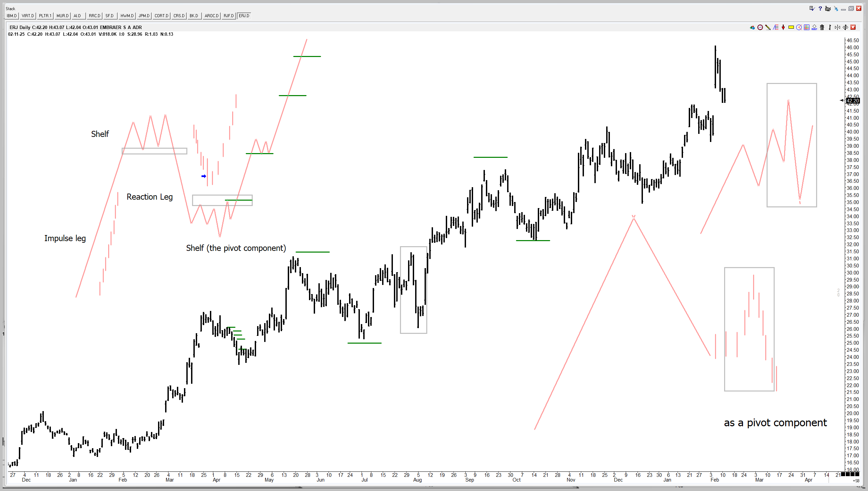868x491 pixels.
Task: Click the colored shapes indicators icon
Action: [x=752, y=27]
